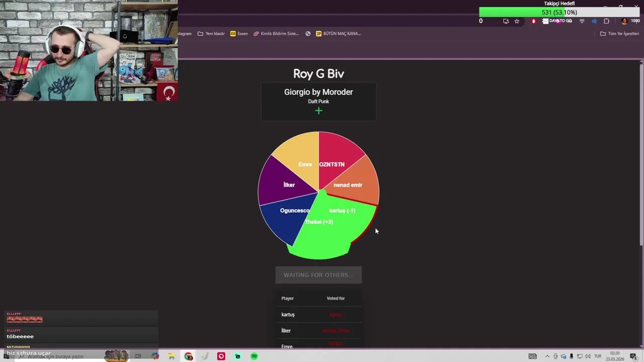Click the Giorgio by Moroder song title
Screen dimensions: 644x362
pos(318,92)
